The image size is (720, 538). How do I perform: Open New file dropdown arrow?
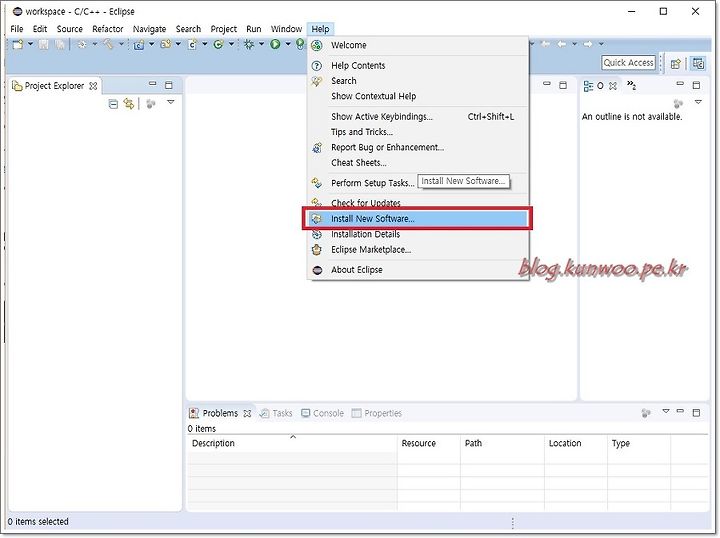[30, 44]
